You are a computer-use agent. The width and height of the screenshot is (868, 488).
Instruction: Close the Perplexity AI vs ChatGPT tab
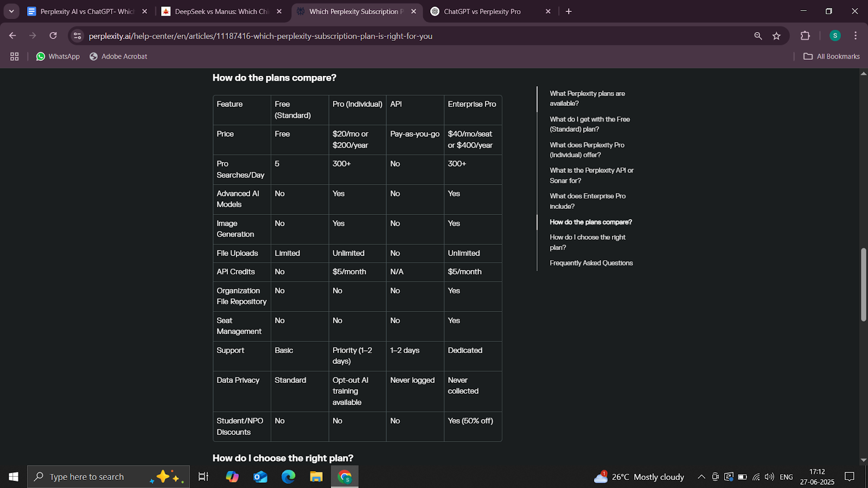144,11
